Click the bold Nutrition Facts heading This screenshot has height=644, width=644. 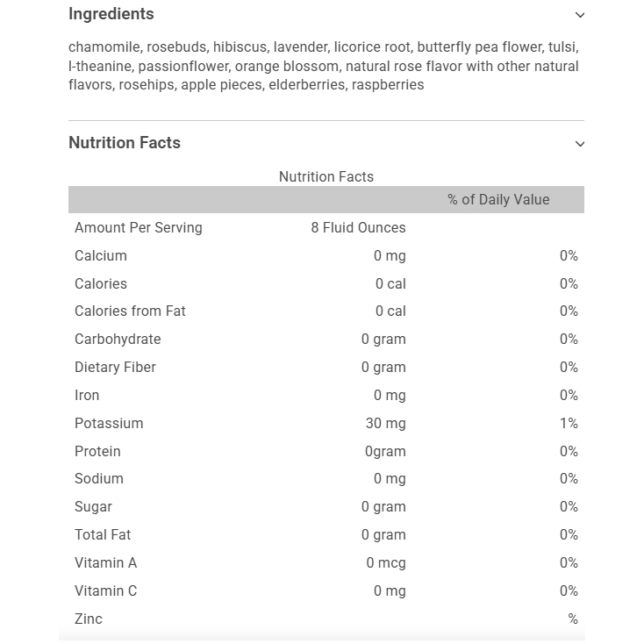[x=125, y=143]
